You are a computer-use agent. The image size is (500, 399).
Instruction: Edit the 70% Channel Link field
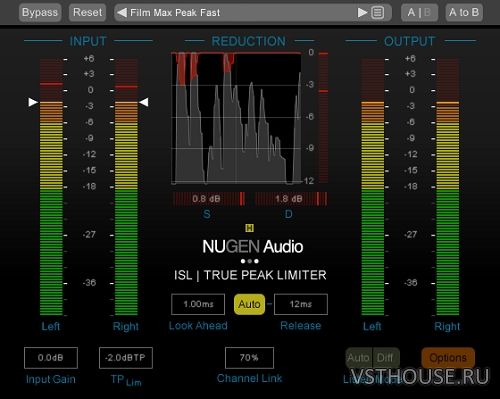249,358
